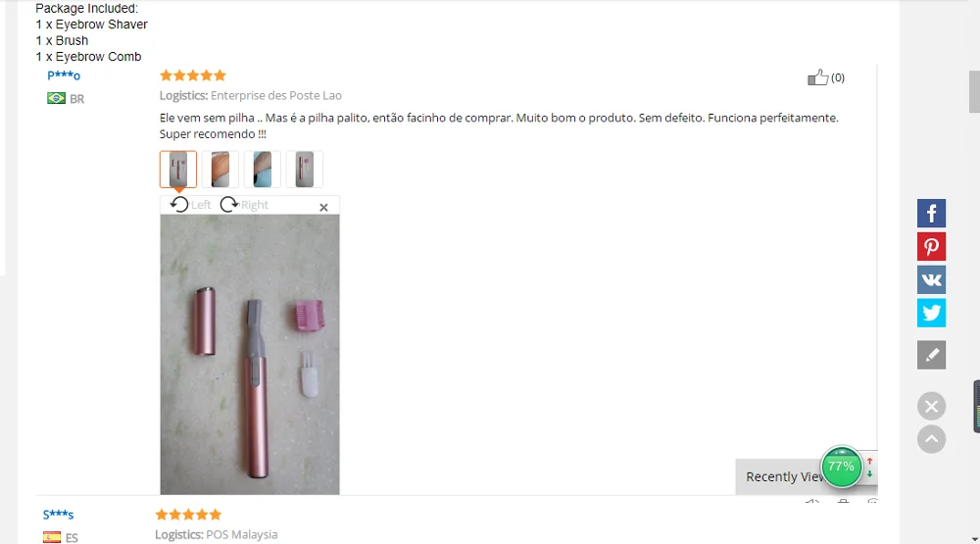The width and height of the screenshot is (980, 544).
Task: View the third review photo thumbnail
Action: [x=263, y=169]
